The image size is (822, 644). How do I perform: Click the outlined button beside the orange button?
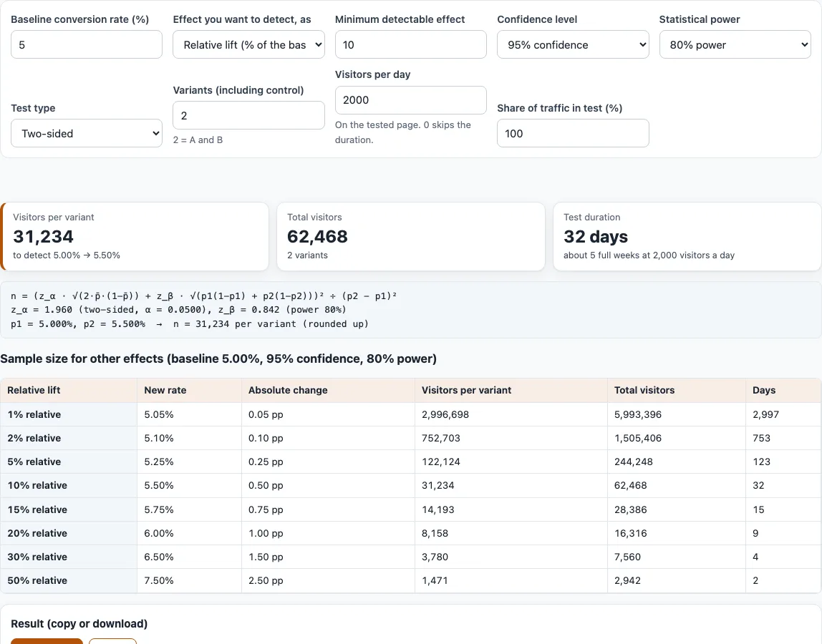[x=112, y=641]
